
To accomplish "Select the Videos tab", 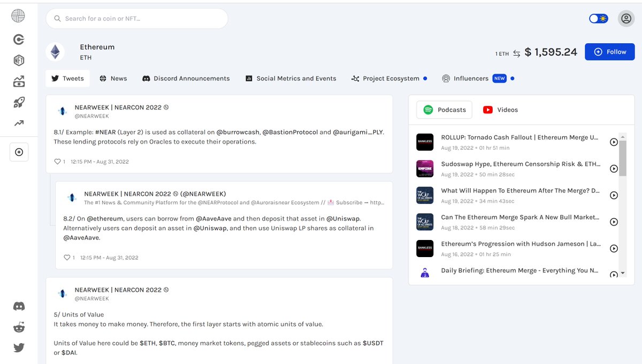I will coord(501,110).
